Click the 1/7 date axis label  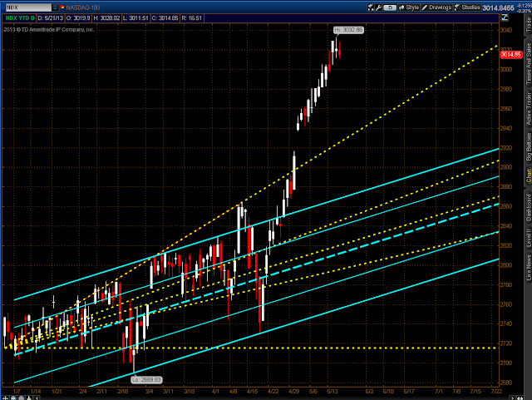click(17, 391)
